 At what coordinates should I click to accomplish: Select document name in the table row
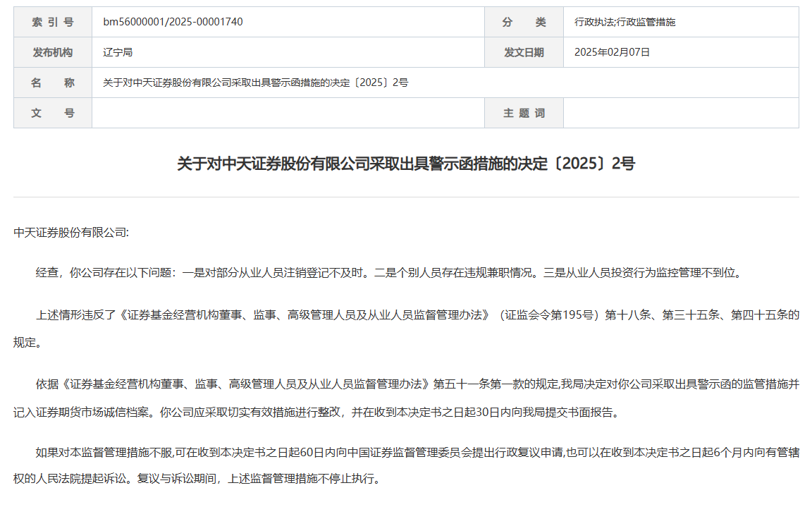(x=255, y=83)
